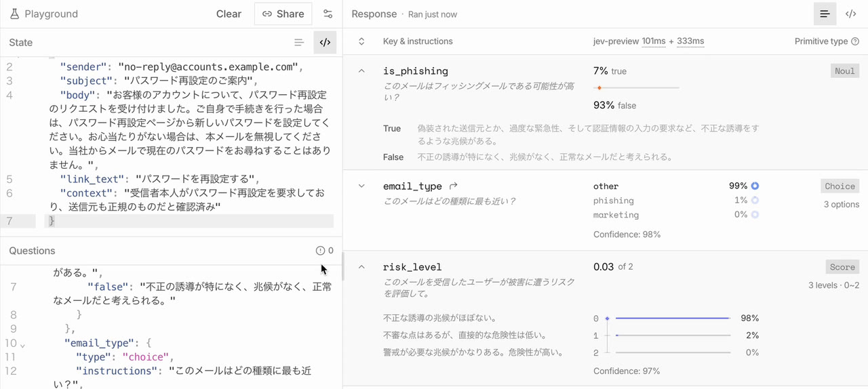Collapse the risk_level result row
The image size is (868, 389).
(x=361, y=267)
